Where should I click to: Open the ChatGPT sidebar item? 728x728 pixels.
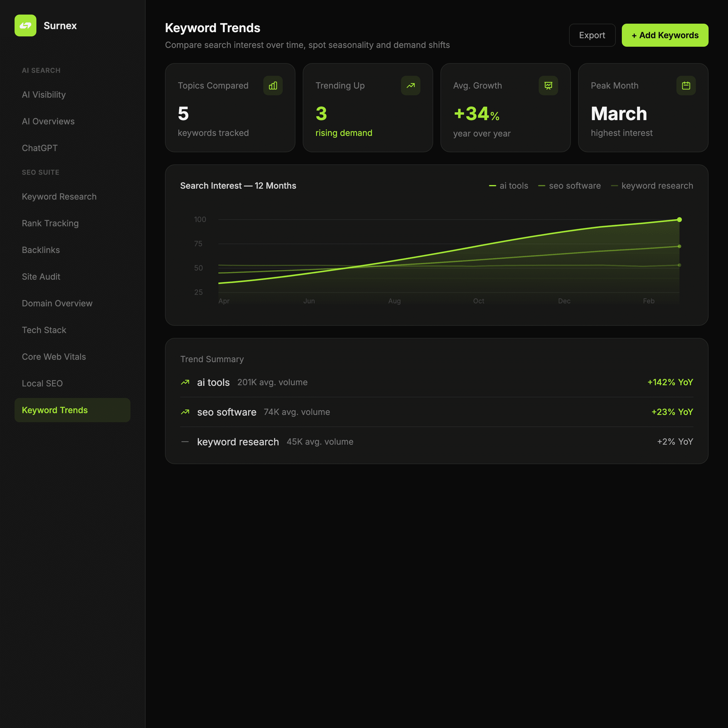39,148
